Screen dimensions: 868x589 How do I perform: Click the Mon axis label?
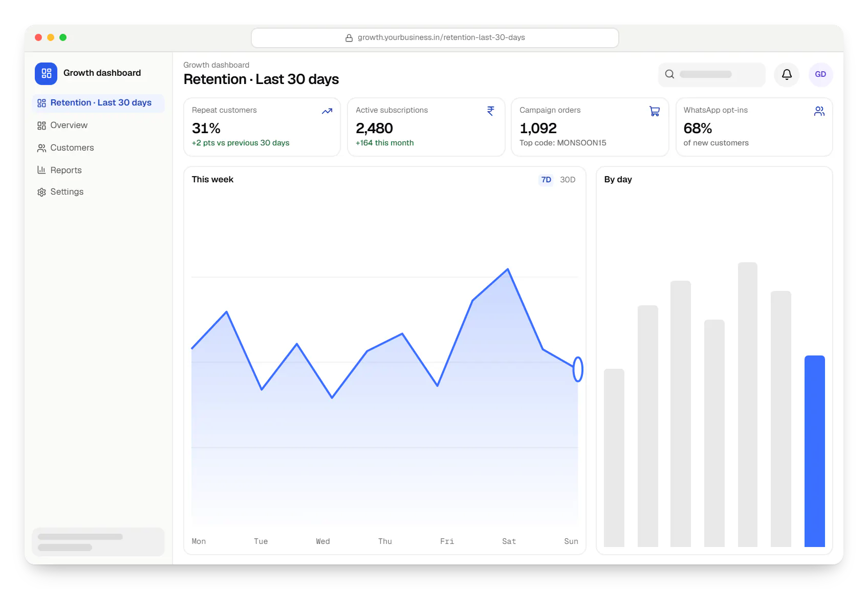(199, 541)
